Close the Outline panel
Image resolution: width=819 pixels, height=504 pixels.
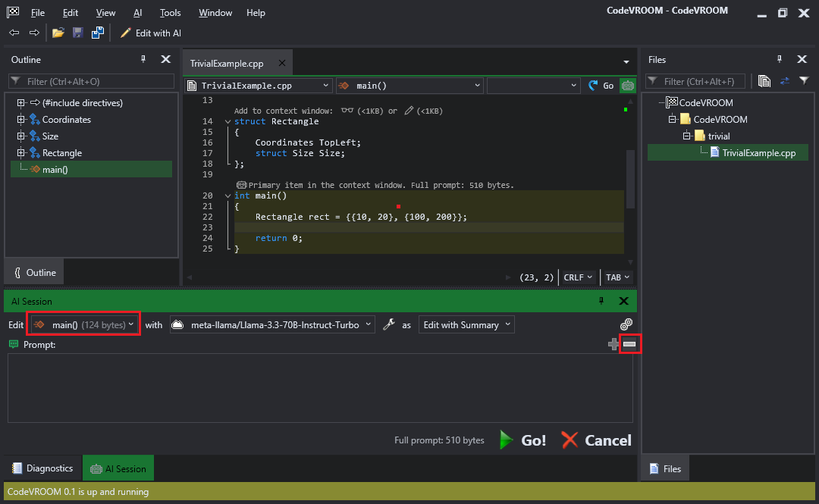point(165,60)
